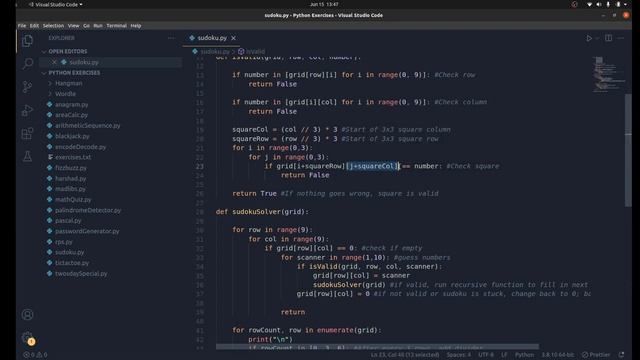Open harshad.py in the explorer
This screenshot has height=360, width=640.
[71, 178]
